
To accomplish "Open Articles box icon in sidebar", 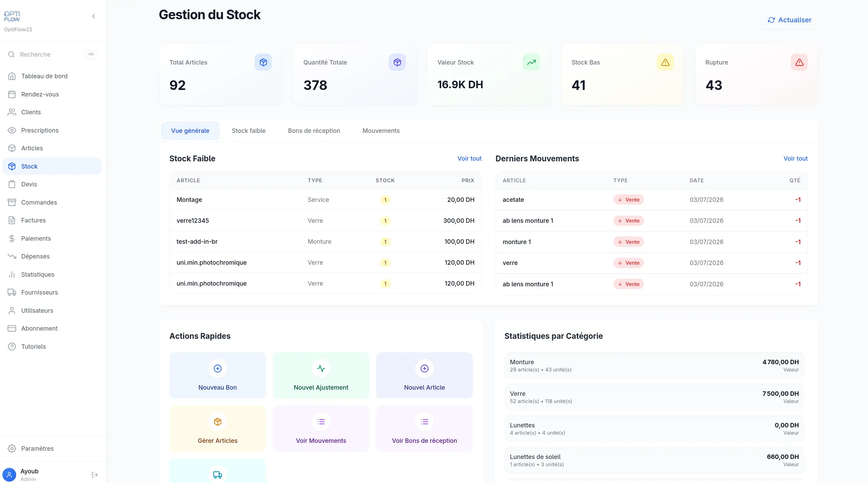I will coord(12,148).
